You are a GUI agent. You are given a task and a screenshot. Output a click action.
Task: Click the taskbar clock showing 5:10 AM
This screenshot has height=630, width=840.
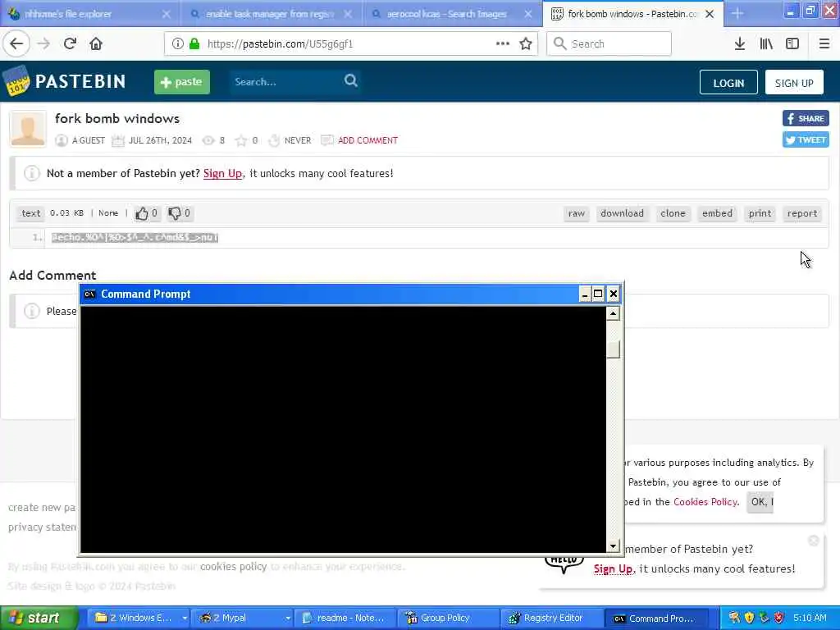click(x=810, y=619)
